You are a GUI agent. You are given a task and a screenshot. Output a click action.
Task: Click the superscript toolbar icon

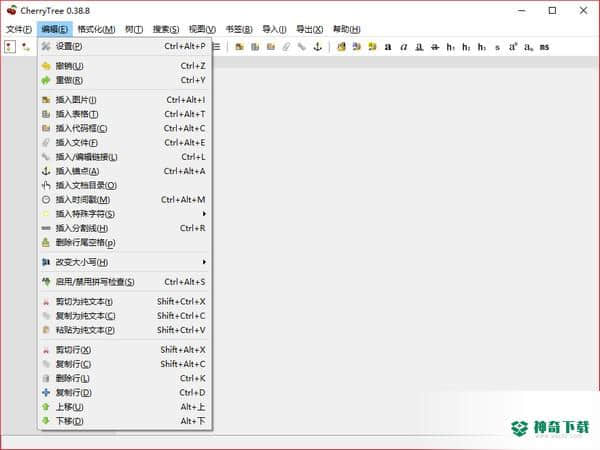(x=513, y=47)
